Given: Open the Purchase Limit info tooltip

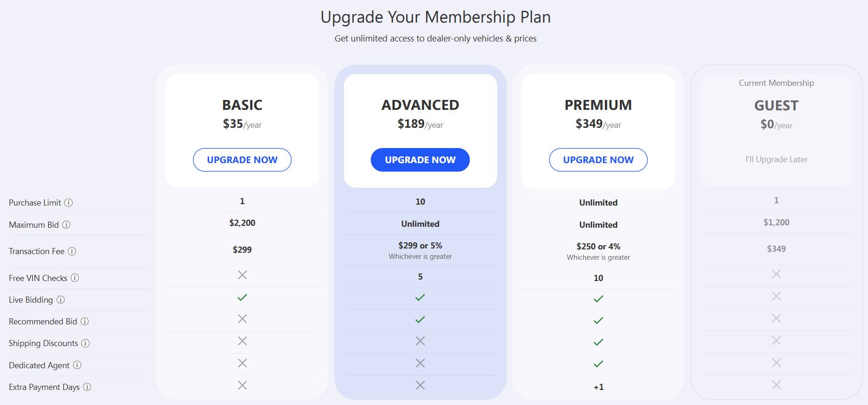Looking at the screenshot, I should pos(69,203).
